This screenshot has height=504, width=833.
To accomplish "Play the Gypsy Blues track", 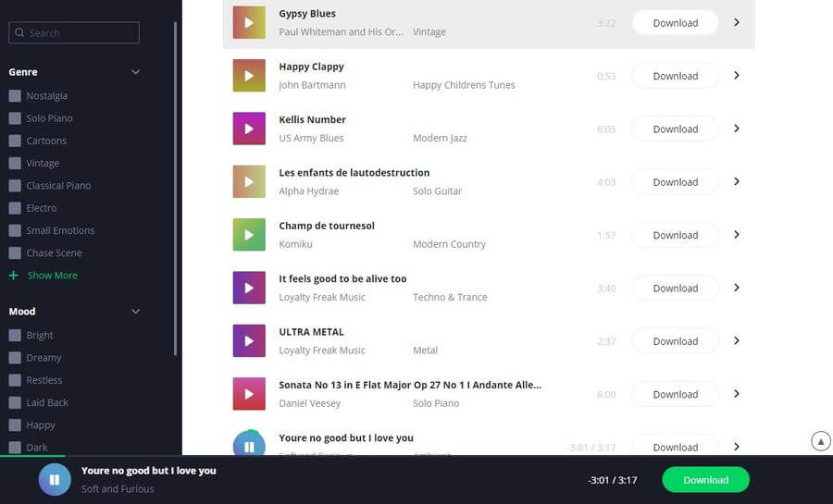I will click(x=249, y=22).
